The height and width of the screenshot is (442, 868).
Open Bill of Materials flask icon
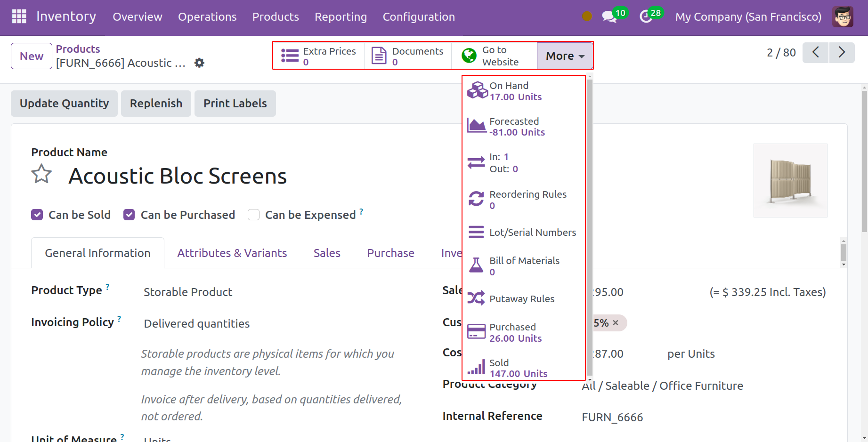[x=476, y=265]
